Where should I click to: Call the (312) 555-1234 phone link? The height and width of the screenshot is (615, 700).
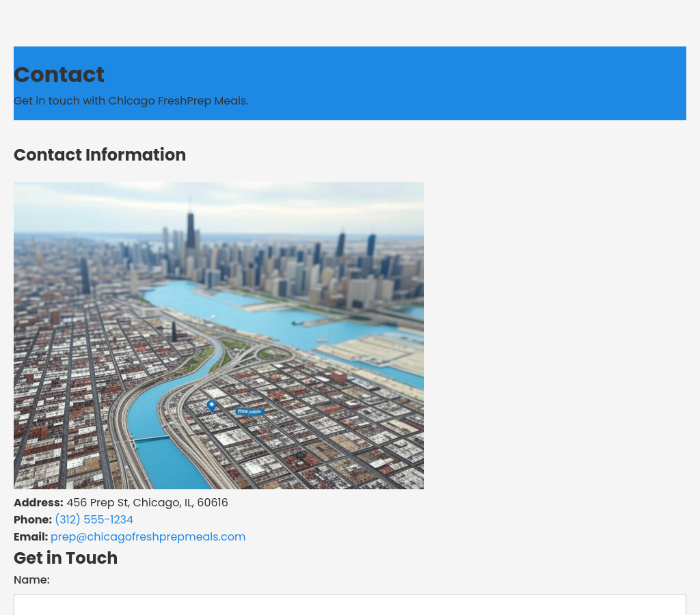(x=94, y=520)
